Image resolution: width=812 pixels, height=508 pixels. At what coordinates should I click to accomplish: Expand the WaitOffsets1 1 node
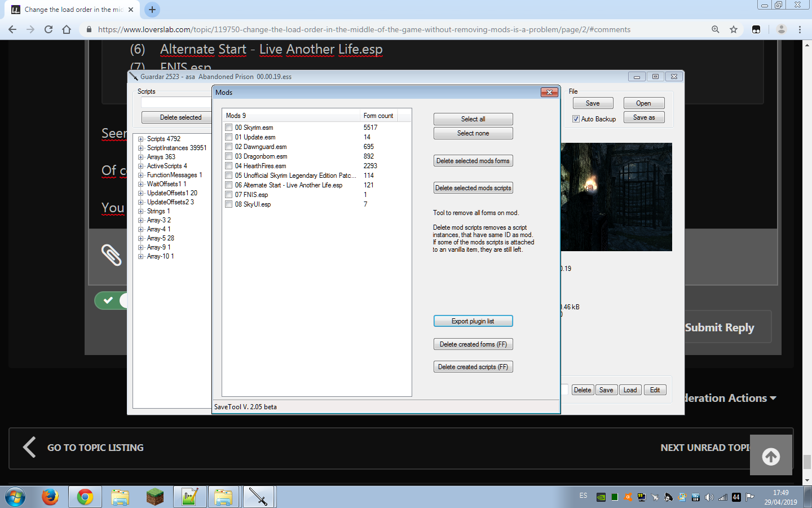point(141,184)
